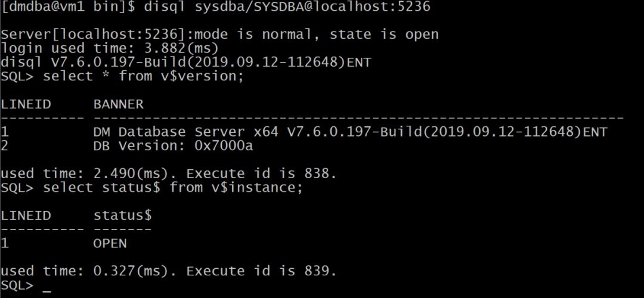Click the login used time: 3.882(ms) line
The image size is (644, 298).
(x=110, y=48)
